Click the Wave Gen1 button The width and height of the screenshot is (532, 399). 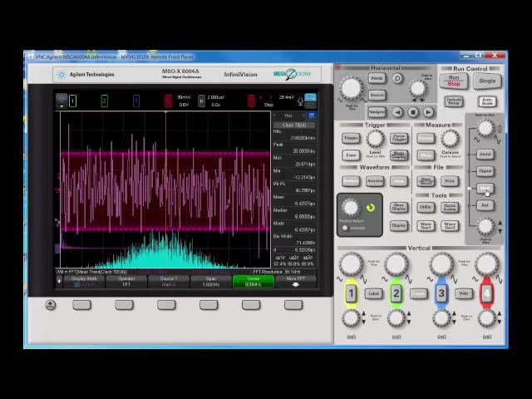click(426, 225)
